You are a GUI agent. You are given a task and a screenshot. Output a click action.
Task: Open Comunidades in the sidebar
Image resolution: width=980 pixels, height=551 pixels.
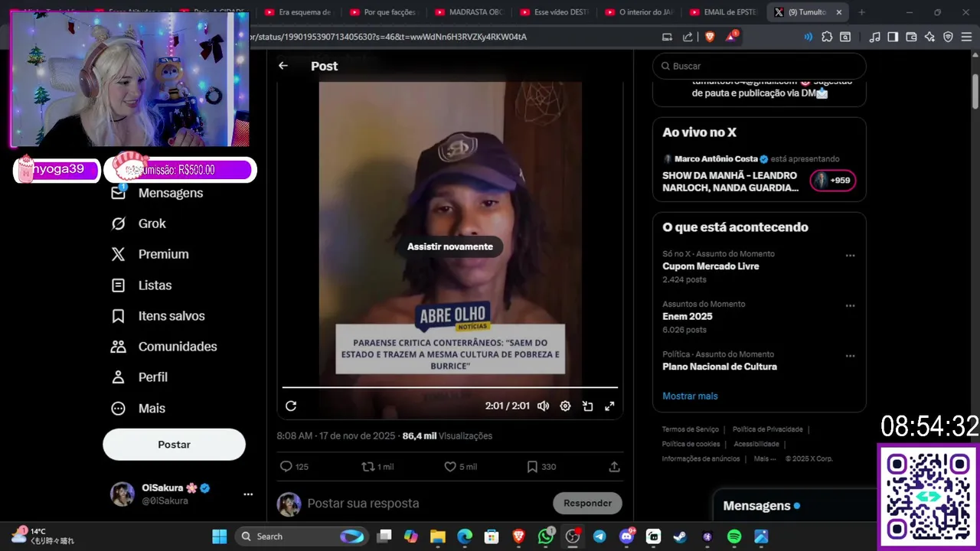pyautogui.click(x=165, y=347)
